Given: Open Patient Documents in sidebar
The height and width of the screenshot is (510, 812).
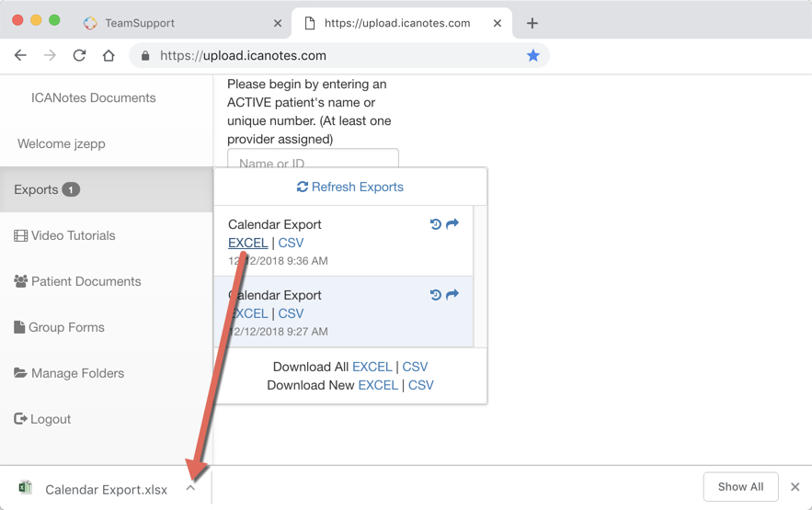Looking at the screenshot, I should (x=86, y=281).
